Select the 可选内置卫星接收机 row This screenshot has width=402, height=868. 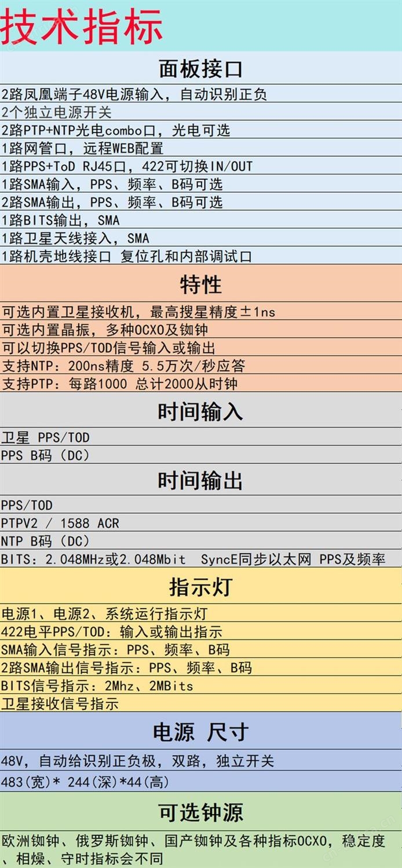pos(138,312)
